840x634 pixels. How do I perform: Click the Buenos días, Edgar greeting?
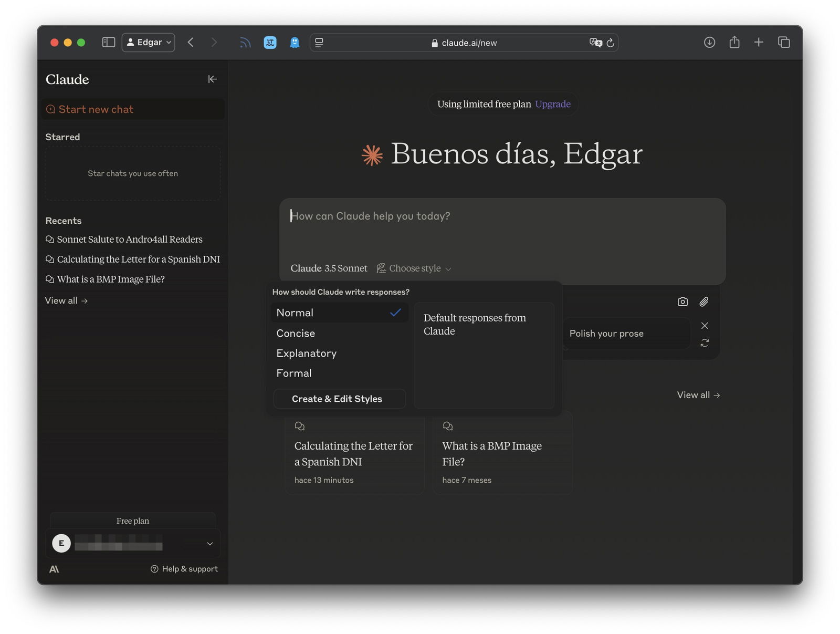tap(517, 154)
